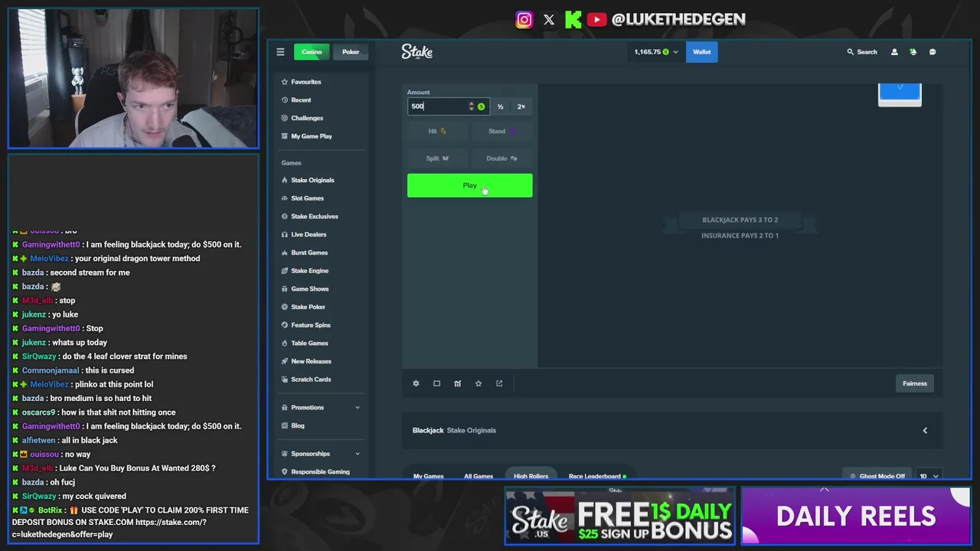Click the Daily Reels banner
This screenshot has height=551, width=980.
pyautogui.click(x=855, y=516)
